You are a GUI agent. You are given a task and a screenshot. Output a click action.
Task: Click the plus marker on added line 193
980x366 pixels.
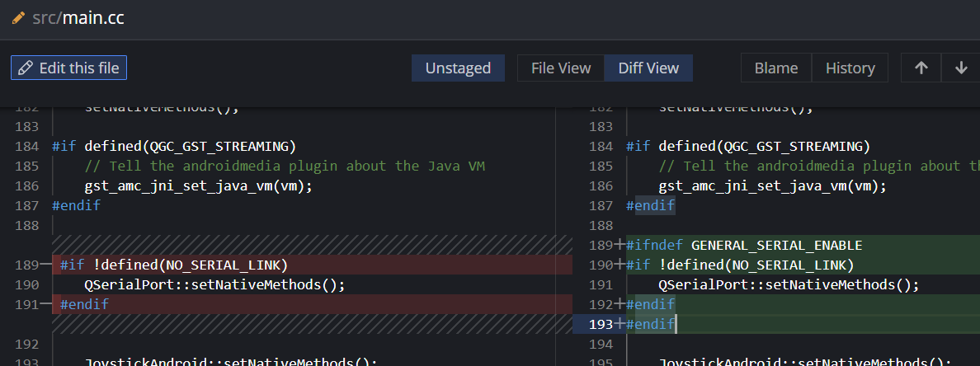[x=620, y=324]
